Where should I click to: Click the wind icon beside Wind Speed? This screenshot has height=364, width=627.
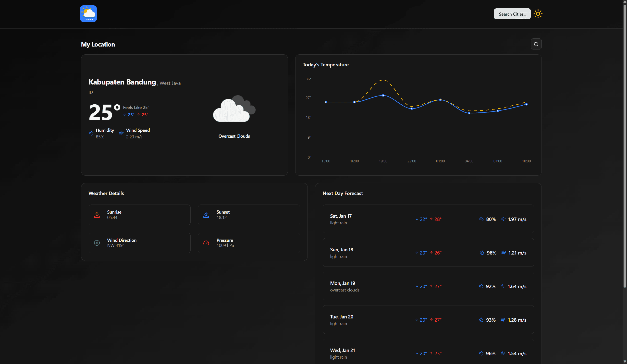(x=121, y=133)
